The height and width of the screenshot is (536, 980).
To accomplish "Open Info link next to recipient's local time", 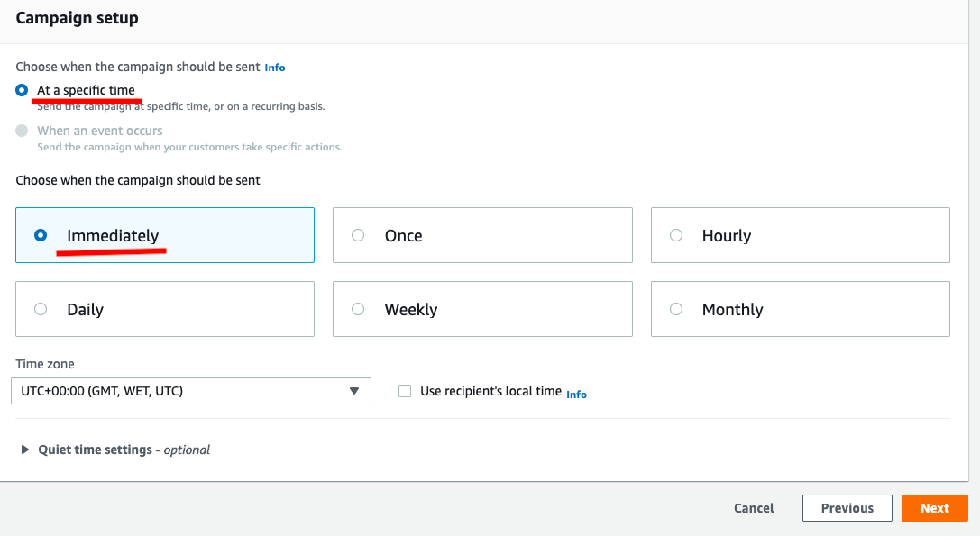I will 576,395.
